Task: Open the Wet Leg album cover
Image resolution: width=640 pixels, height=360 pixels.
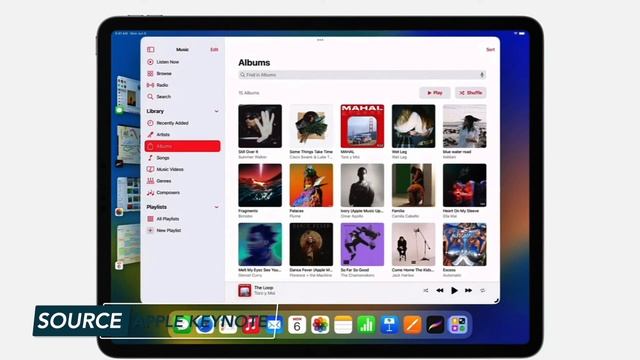Action: (413, 126)
